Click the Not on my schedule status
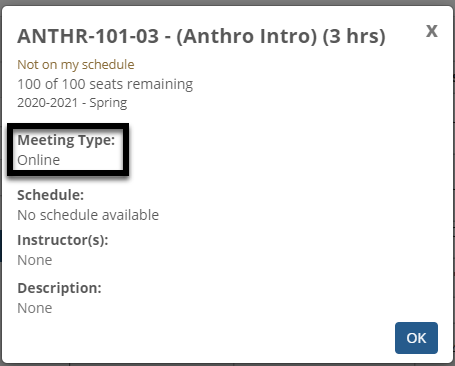Viewport: 455px width, 366px height. point(76,65)
